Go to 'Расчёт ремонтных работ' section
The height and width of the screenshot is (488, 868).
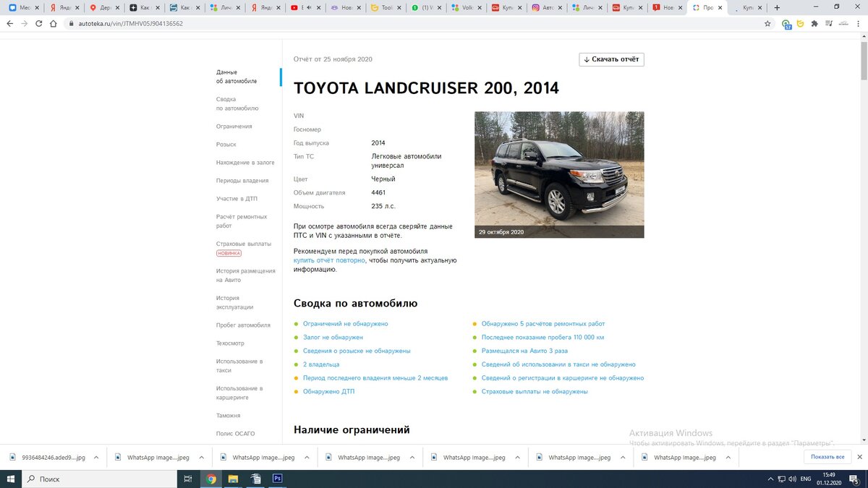tap(242, 221)
